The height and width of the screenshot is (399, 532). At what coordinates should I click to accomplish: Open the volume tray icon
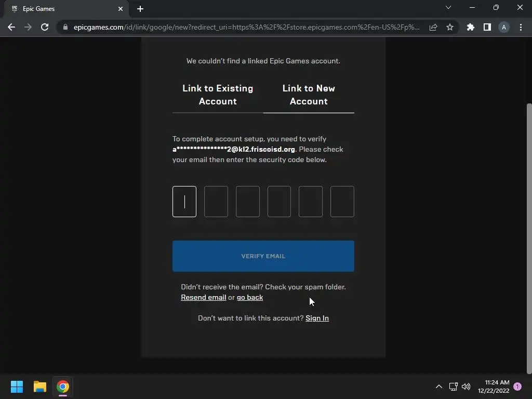[x=466, y=387]
